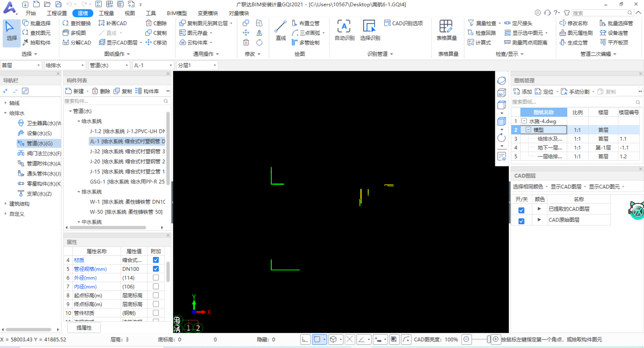Toggle CAD原始图层 visibility checkbox
Viewport: 644px width, 348px height.
pos(521,221)
